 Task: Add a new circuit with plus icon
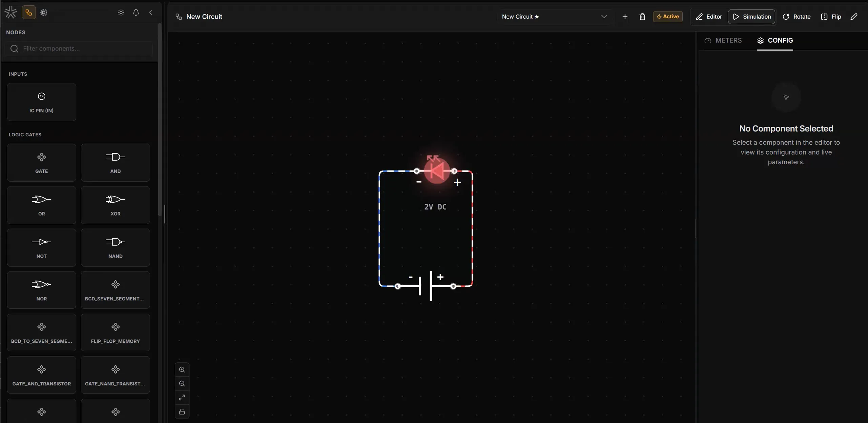625,17
